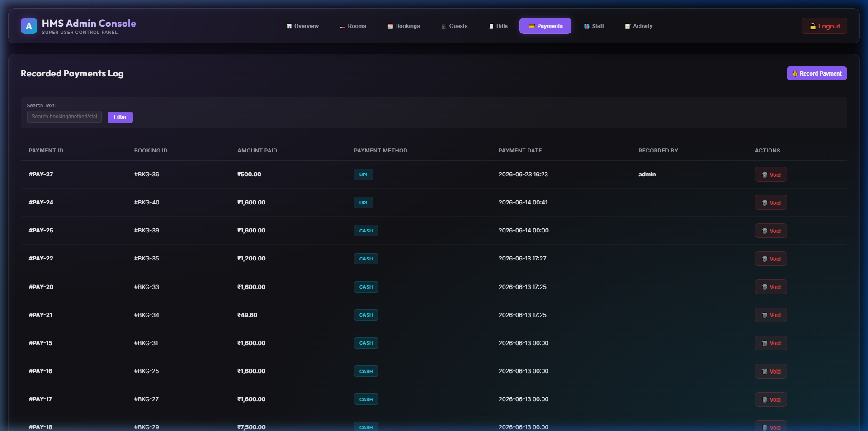Open the Overview tab
868x431 pixels.
click(302, 26)
